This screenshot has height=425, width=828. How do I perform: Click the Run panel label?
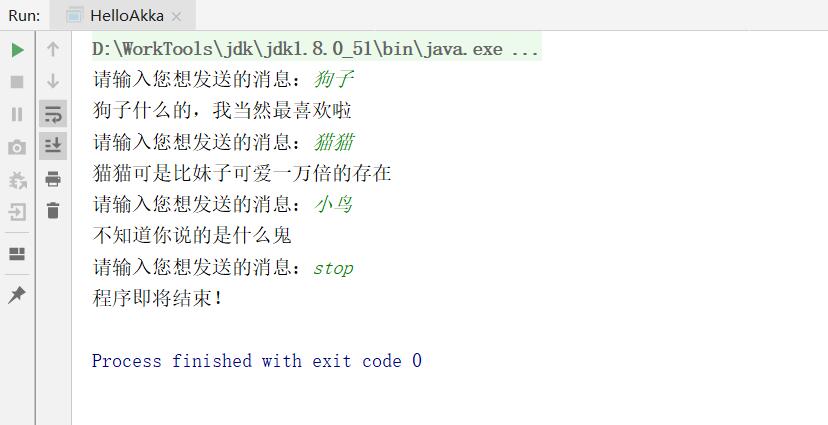pyautogui.click(x=24, y=16)
